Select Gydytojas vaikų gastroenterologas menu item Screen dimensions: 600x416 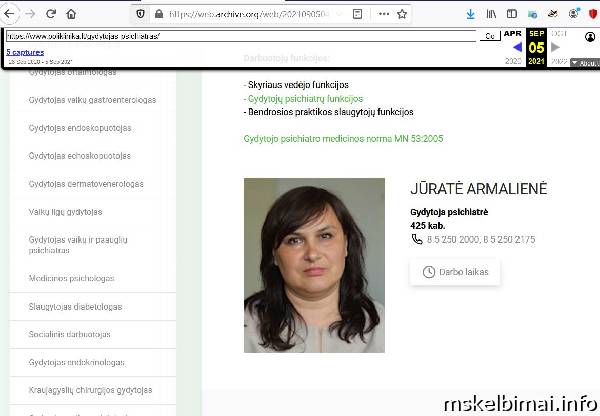coord(92,100)
